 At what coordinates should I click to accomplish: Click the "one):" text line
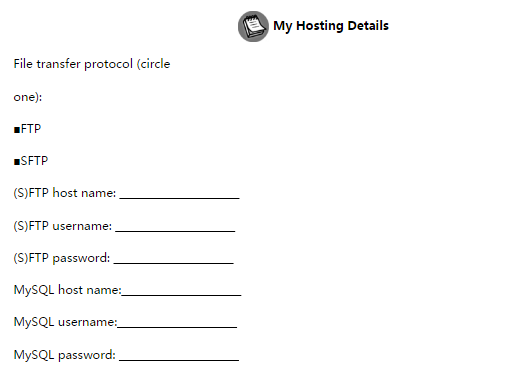[28, 97]
